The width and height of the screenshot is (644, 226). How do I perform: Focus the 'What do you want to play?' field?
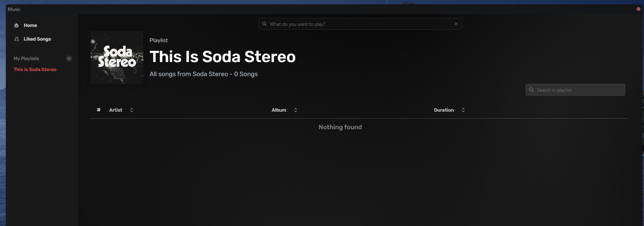[359, 24]
